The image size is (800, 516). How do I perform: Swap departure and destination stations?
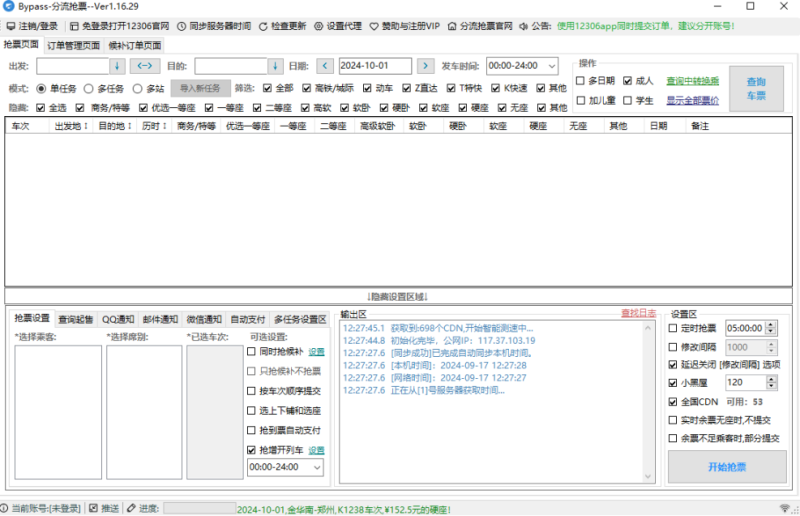click(145, 66)
